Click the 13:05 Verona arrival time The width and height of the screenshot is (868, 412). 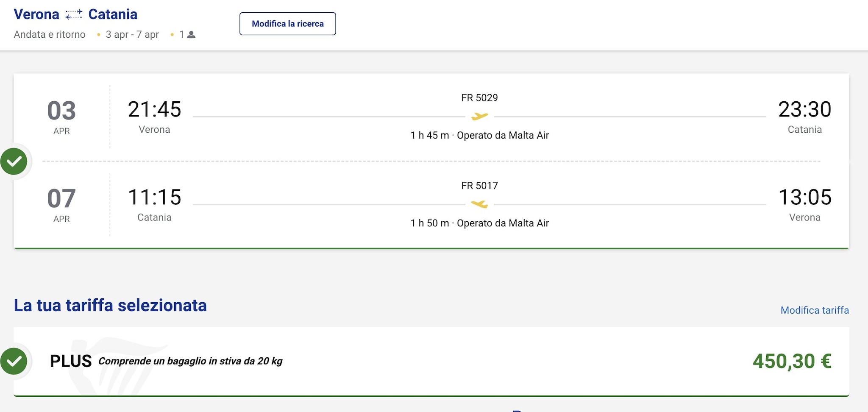tap(804, 198)
